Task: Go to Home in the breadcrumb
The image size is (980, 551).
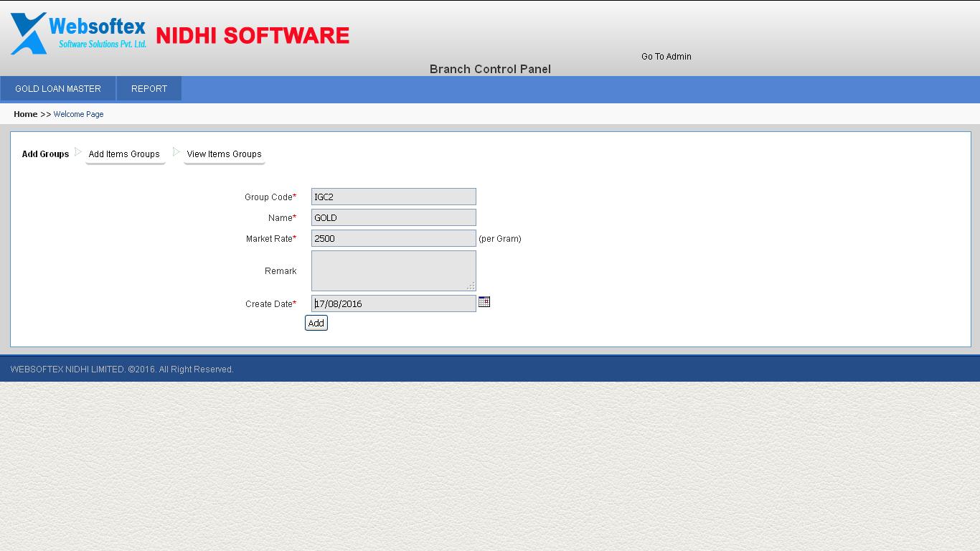Action: click(x=25, y=114)
